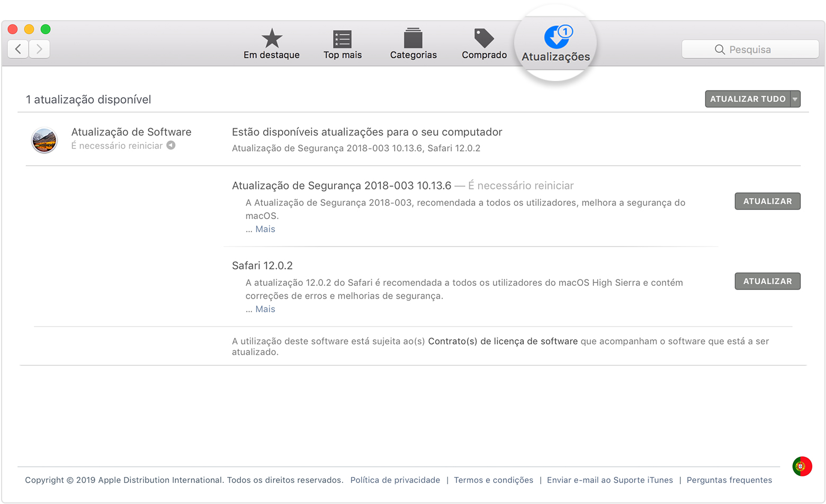Collapse the 'É necessário reiniciar' disclosure arrow
The width and height of the screenshot is (826, 504).
tap(171, 146)
